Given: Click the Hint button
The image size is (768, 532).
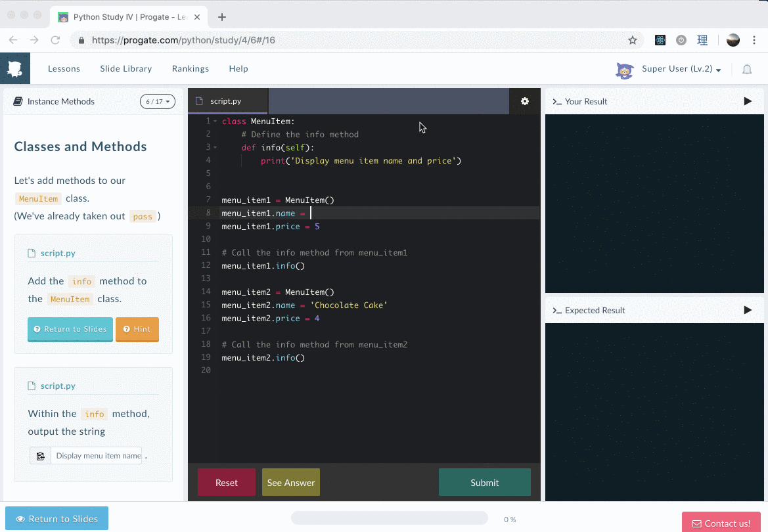Looking at the screenshot, I should 137,329.
